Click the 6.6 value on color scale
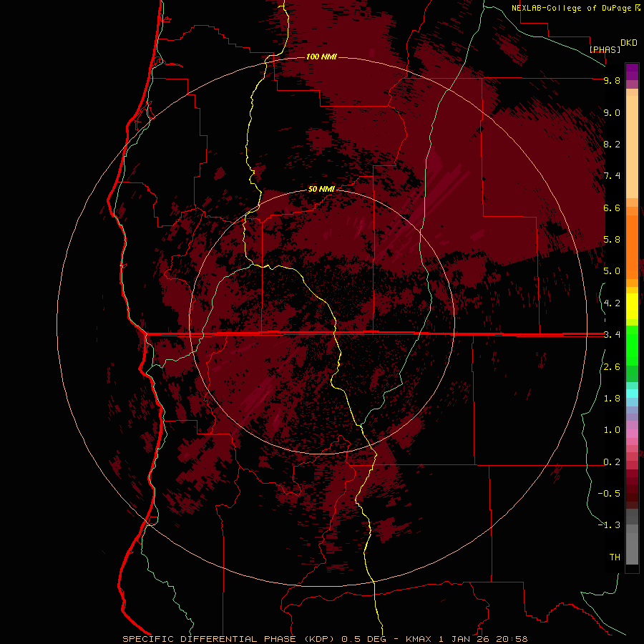The image size is (644, 644). pos(612,208)
